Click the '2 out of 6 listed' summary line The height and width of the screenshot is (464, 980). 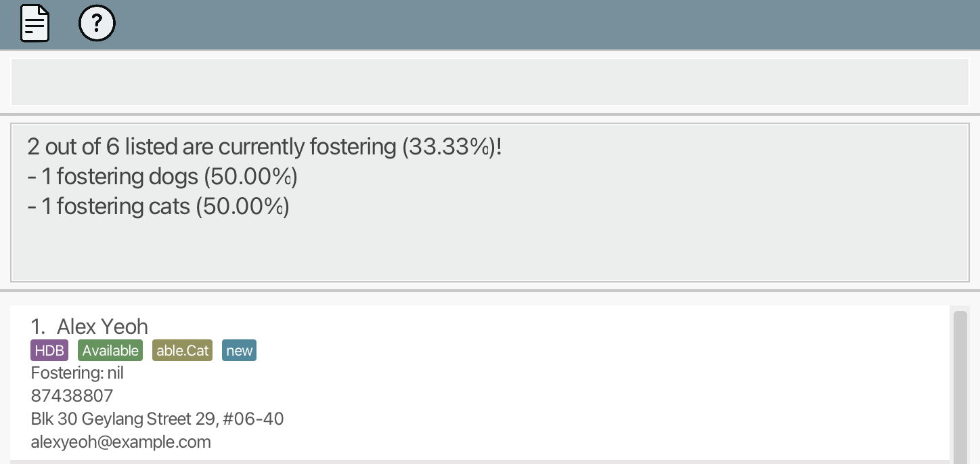[264, 146]
